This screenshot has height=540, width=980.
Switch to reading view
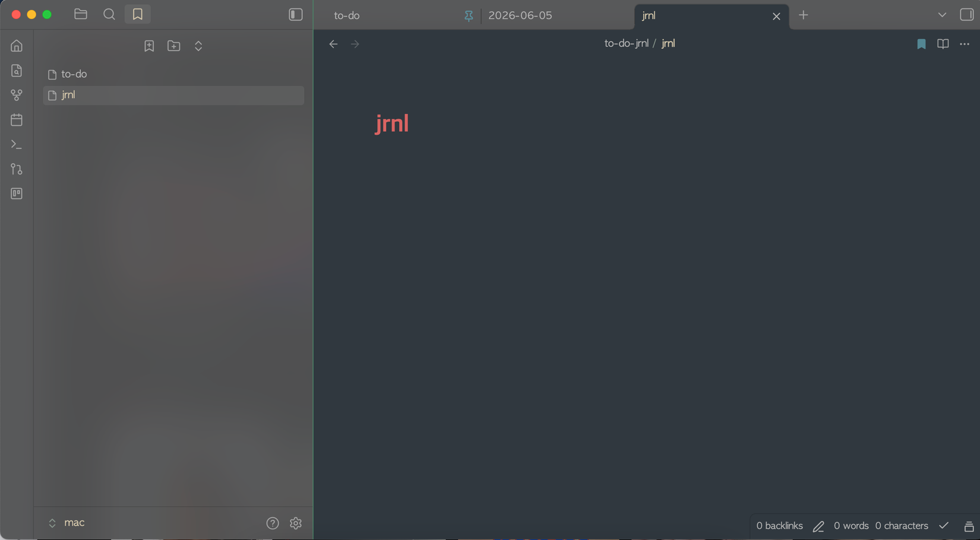[x=943, y=44]
